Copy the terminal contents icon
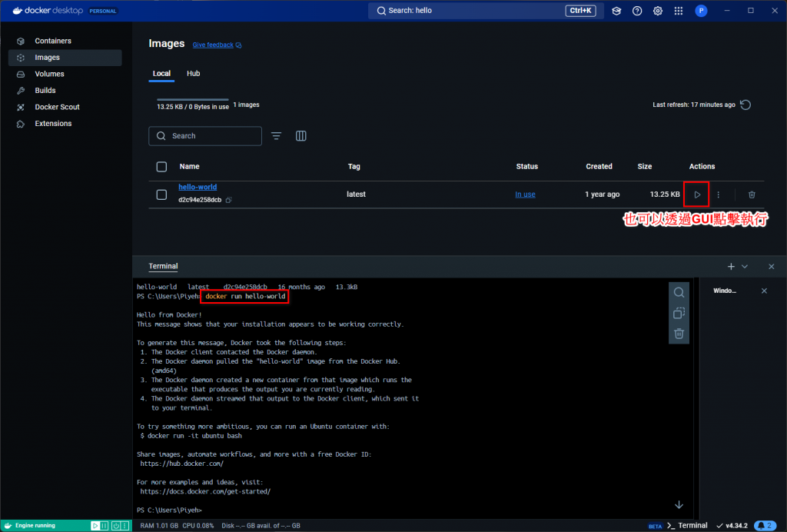The image size is (787, 532). 679,313
